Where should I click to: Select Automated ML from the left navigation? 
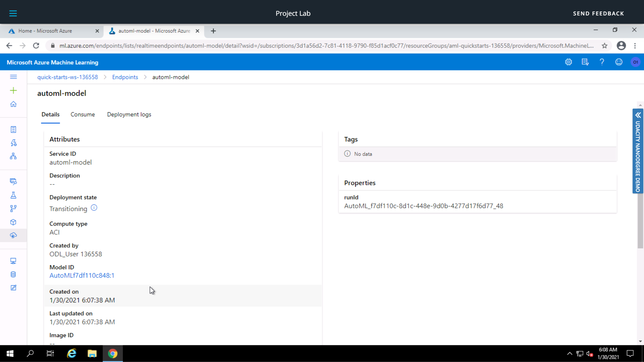tap(13, 142)
